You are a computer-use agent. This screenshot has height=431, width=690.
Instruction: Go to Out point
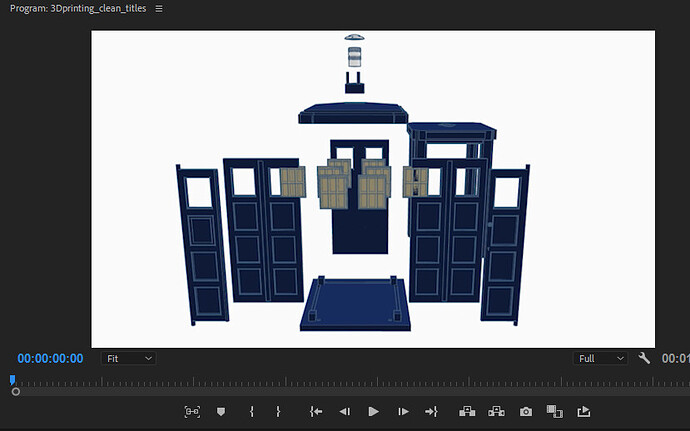click(432, 411)
